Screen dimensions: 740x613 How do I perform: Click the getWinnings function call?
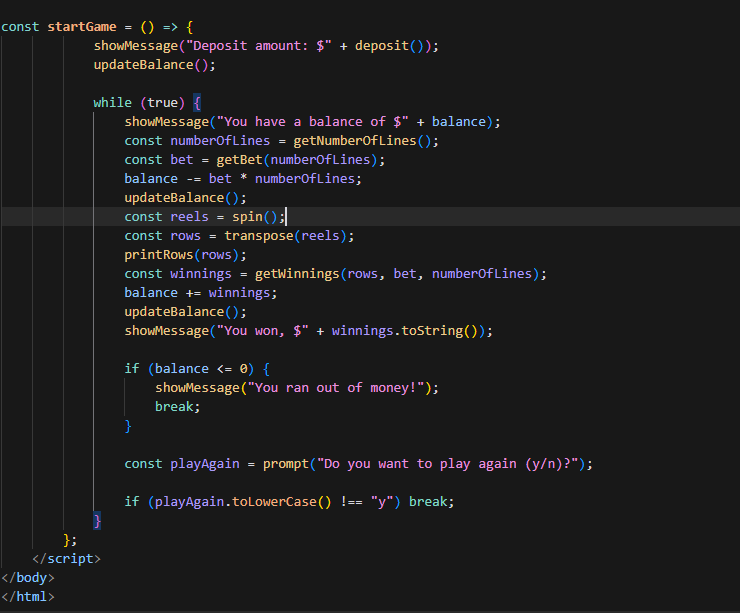(297, 274)
